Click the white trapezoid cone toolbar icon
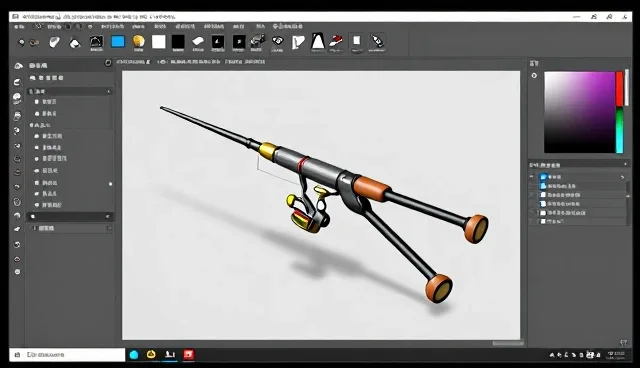 pyautogui.click(x=318, y=42)
